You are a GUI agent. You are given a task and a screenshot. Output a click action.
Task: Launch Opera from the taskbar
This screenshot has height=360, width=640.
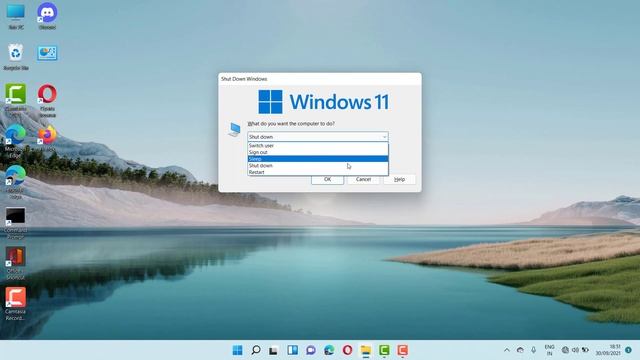tap(347, 350)
